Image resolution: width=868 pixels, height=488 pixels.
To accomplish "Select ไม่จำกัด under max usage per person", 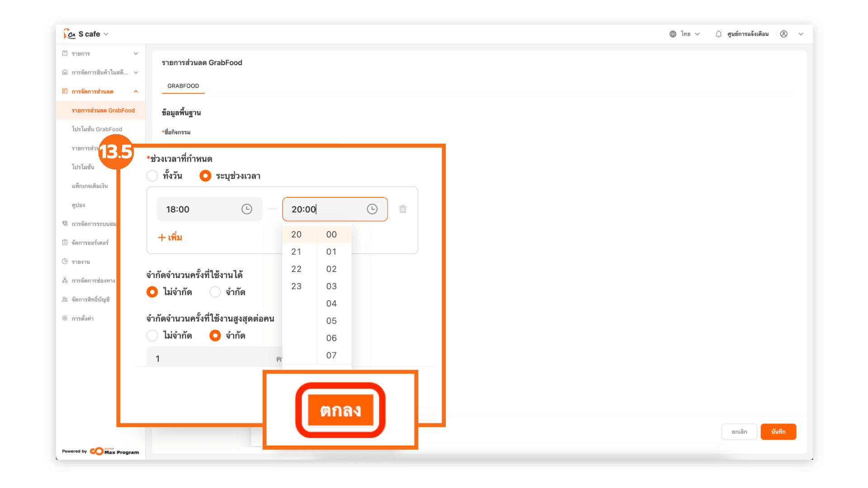I will [x=152, y=336].
